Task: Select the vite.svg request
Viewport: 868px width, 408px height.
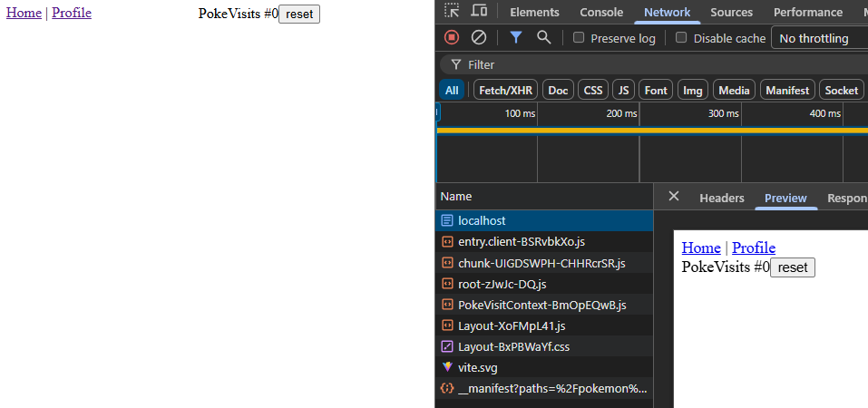Action: coord(477,367)
